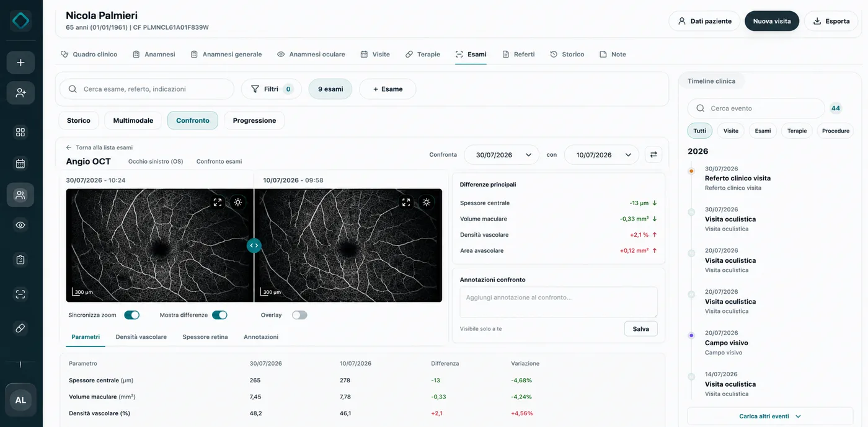Viewport: 868px width, 427px height.
Task: Select the Terapie timeline filter
Action: [x=797, y=131]
